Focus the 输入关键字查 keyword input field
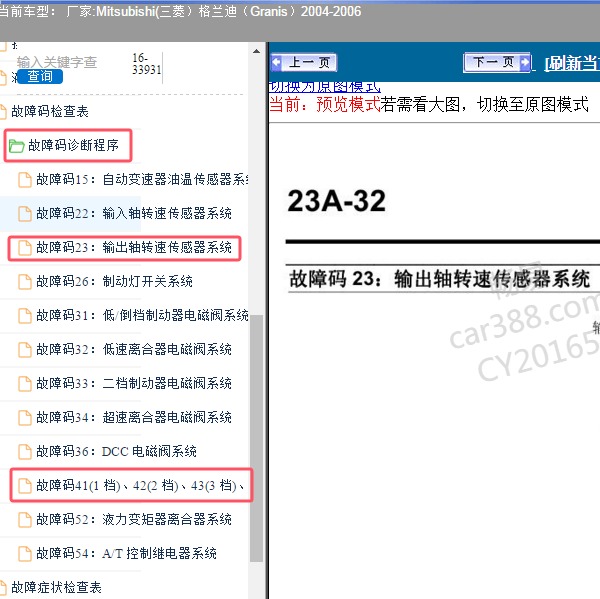The height and width of the screenshot is (599, 600). click(x=57, y=62)
